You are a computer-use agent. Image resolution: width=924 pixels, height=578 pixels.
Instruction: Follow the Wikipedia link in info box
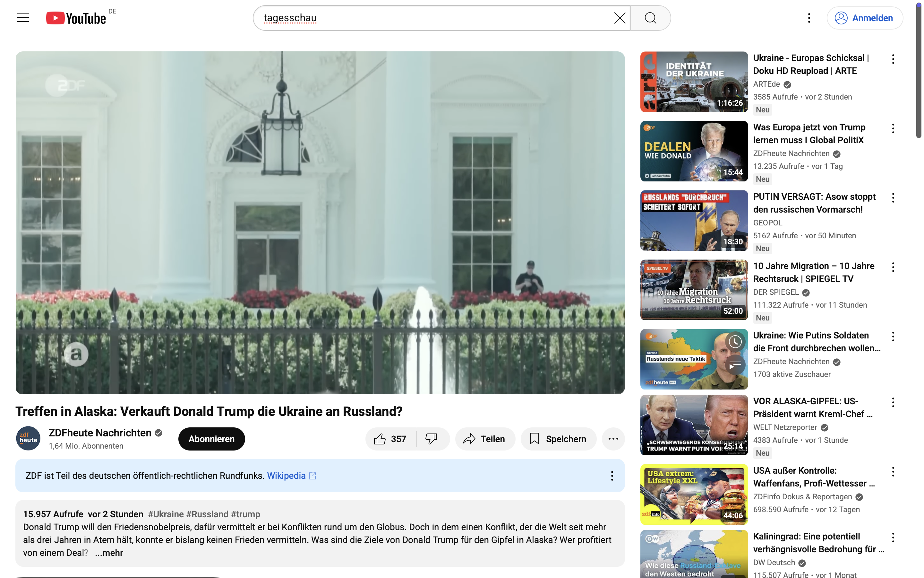[x=291, y=476]
